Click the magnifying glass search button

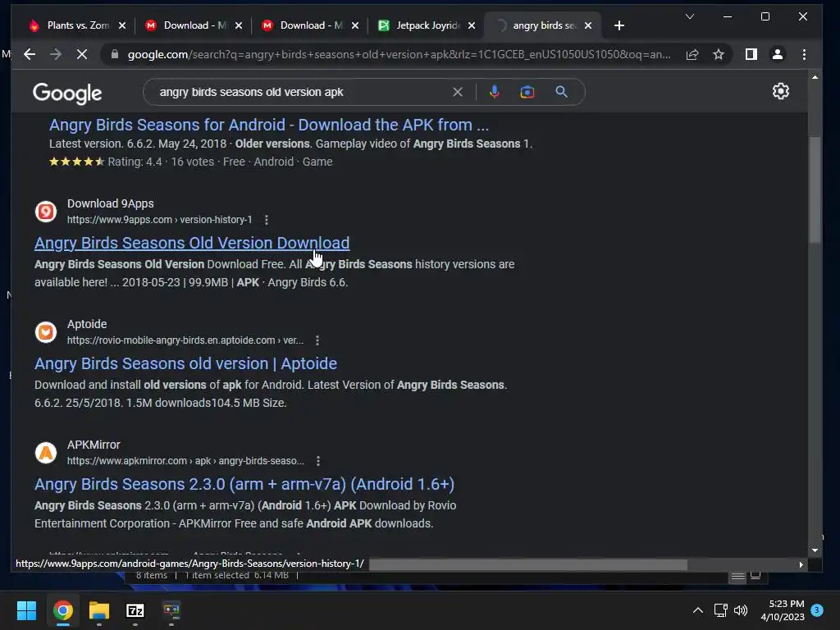[561, 92]
